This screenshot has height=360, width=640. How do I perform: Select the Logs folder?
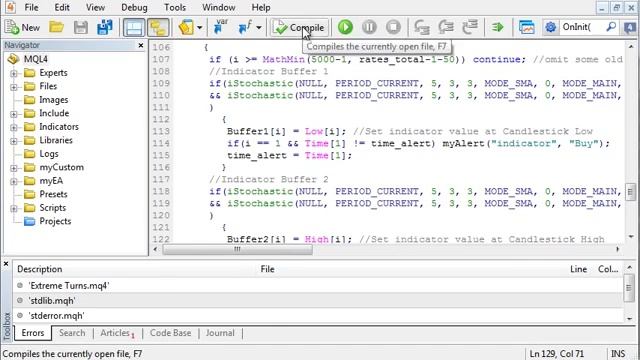click(49, 154)
